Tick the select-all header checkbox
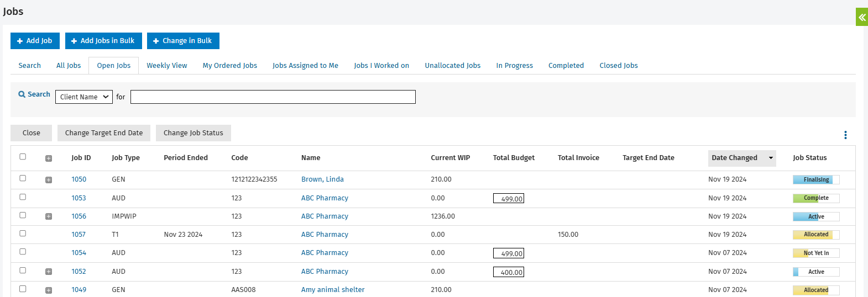 23,157
